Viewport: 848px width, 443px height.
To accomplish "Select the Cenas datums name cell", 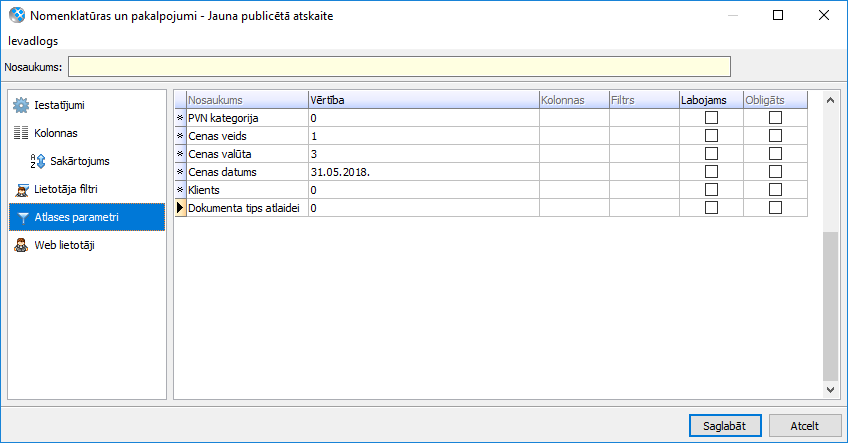I will coord(247,172).
